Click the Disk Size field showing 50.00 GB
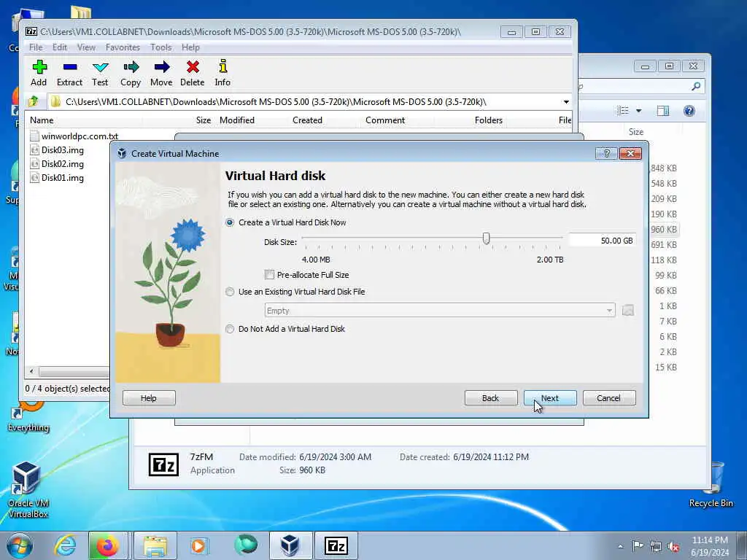Screen dimensions: 747x560 pyautogui.click(x=602, y=241)
